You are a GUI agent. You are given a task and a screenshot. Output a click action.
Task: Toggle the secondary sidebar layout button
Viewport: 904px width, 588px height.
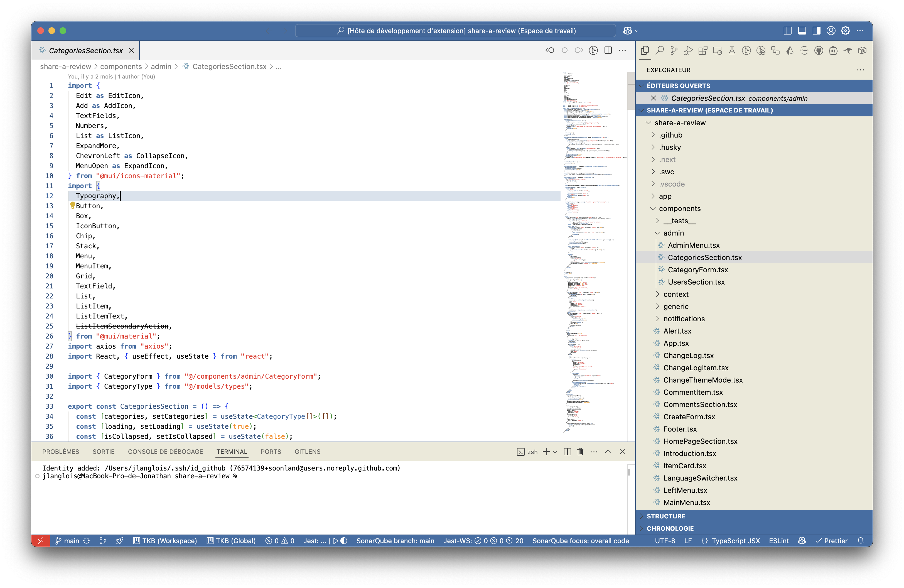[816, 31]
